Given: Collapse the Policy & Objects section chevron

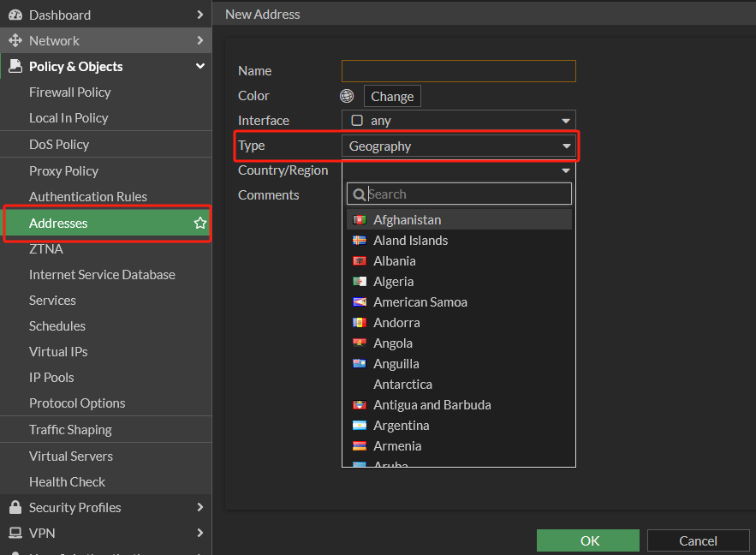Looking at the screenshot, I should tap(199, 66).
